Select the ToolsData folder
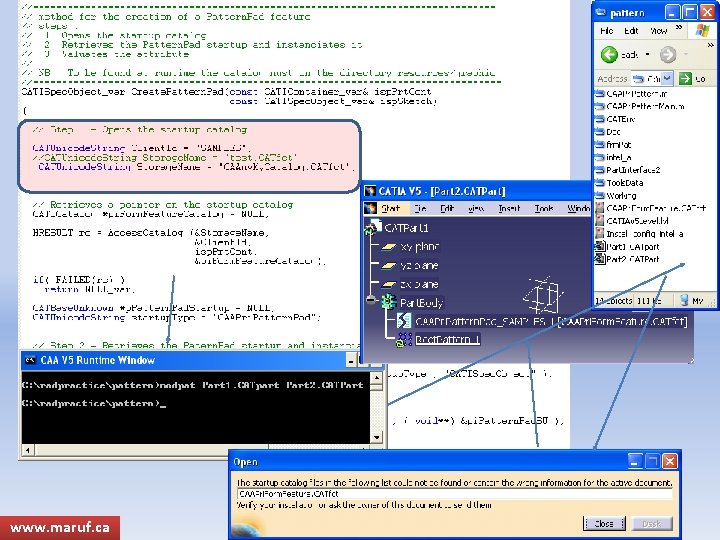The height and width of the screenshot is (540, 720). tap(619, 183)
